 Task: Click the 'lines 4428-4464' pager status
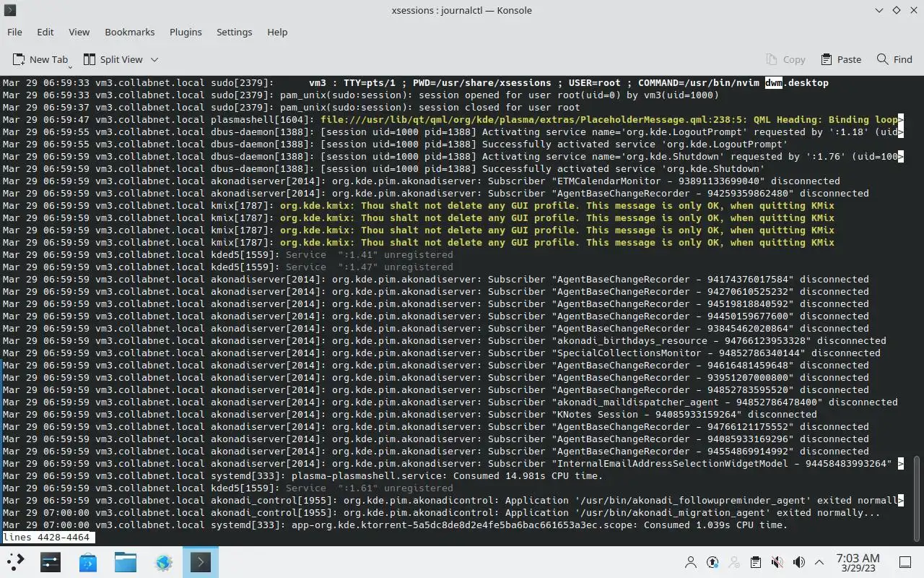click(48, 538)
